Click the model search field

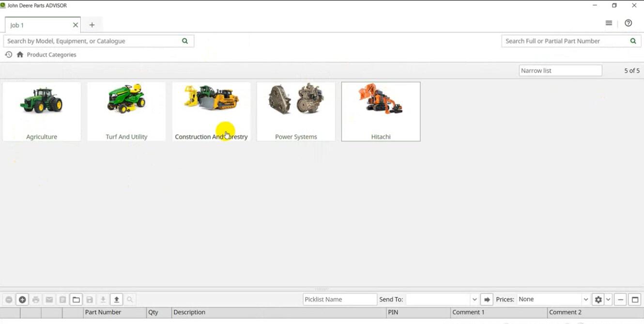click(99, 41)
